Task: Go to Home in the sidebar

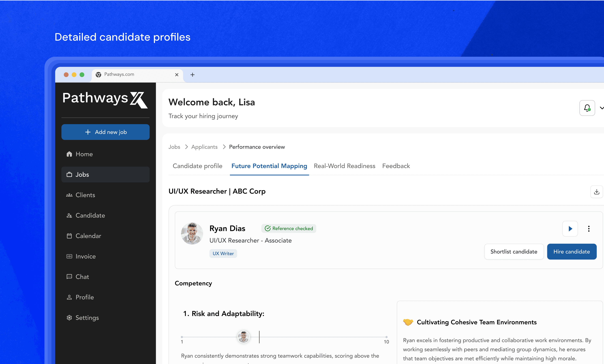Action: click(x=105, y=154)
